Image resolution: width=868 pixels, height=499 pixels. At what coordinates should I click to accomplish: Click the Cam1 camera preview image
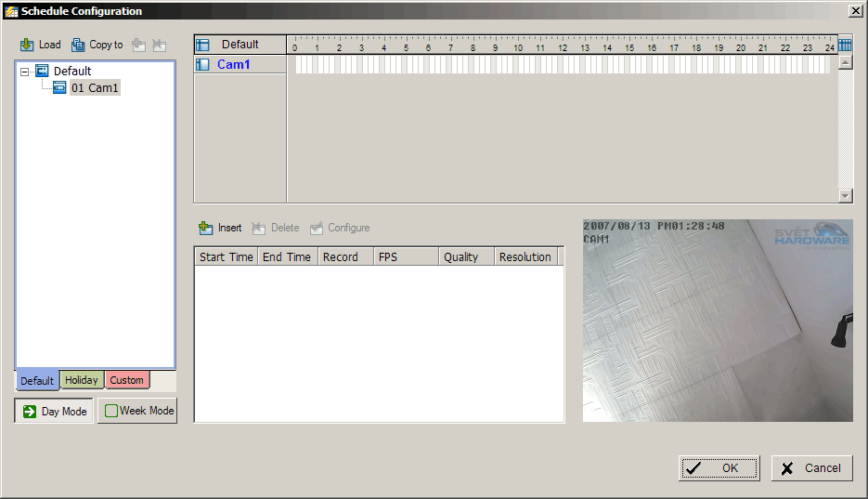pyautogui.click(x=717, y=321)
